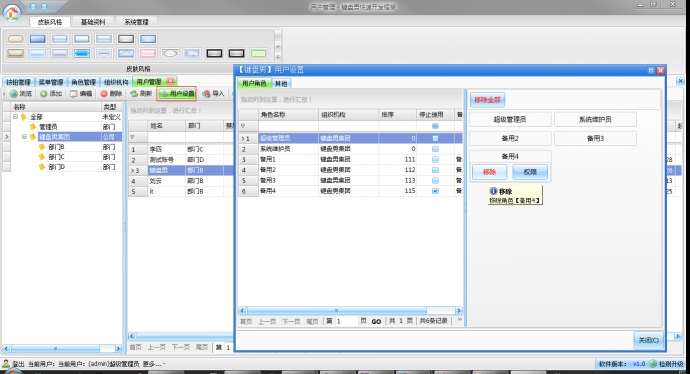
Task: Open the 更多... dropdown in status bar
Action: (x=154, y=364)
